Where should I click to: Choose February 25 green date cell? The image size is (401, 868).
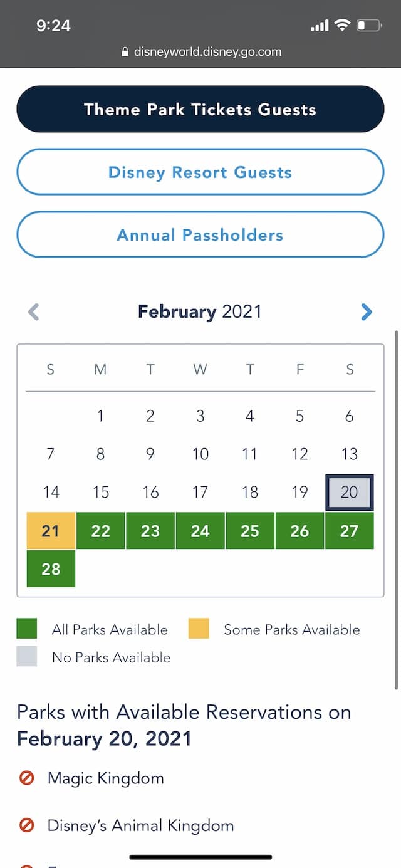250,531
